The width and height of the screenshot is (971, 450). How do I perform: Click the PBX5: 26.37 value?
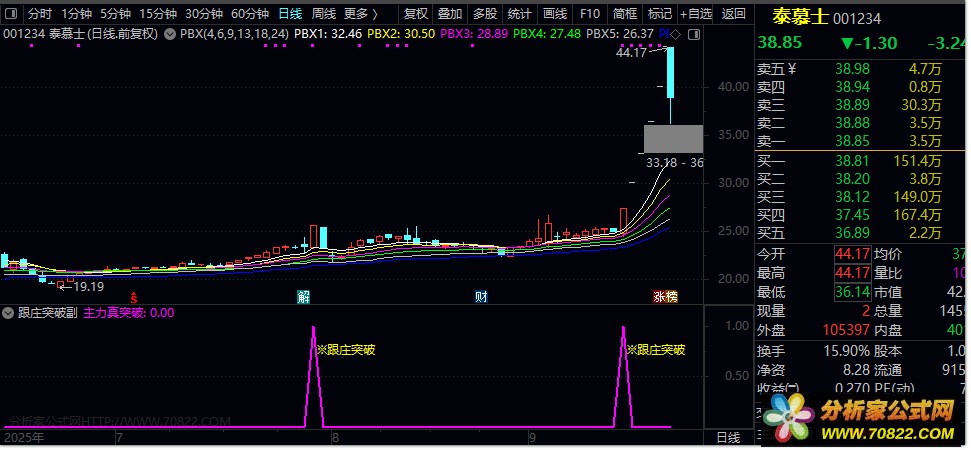click(620, 35)
